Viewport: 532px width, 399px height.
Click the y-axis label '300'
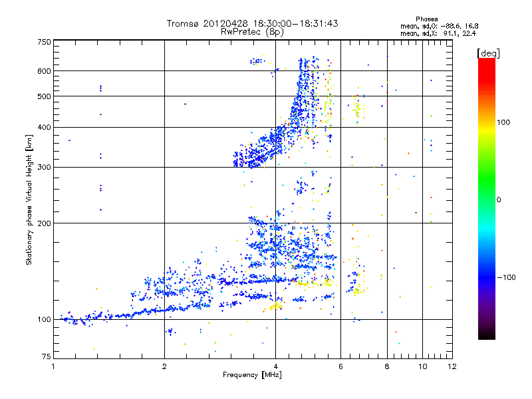point(44,168)
